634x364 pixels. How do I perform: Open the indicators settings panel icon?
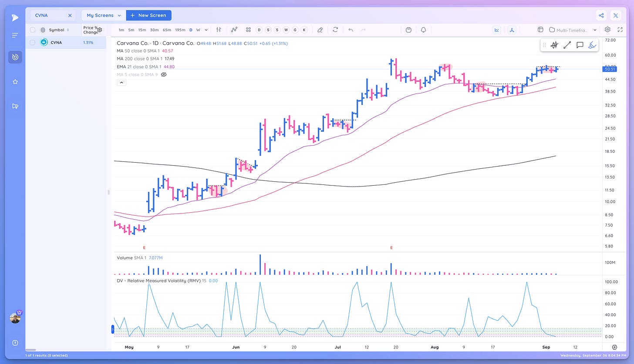point(218,30)
